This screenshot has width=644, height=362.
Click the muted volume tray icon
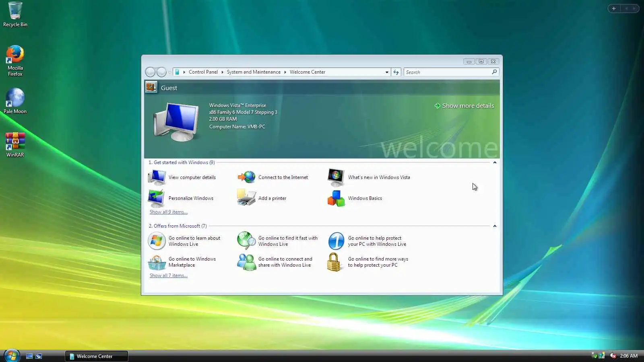[613, 356]
